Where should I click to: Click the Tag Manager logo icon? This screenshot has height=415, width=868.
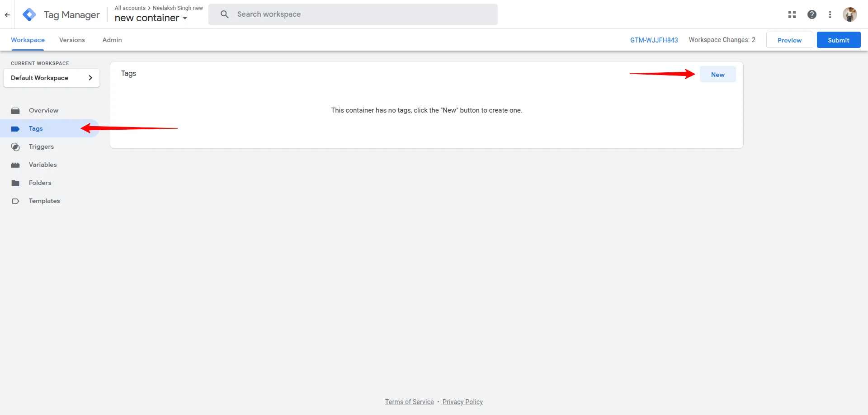tap(29, 14)
